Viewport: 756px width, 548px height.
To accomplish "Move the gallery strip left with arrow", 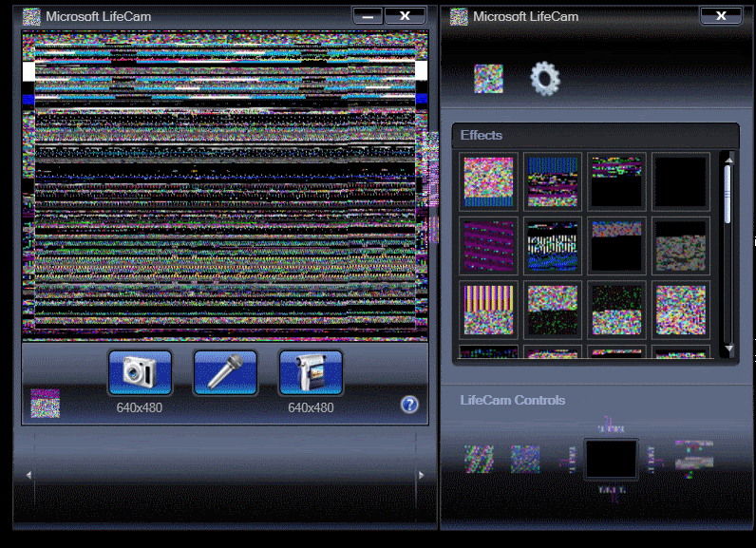I will click(x=28, y=475).
